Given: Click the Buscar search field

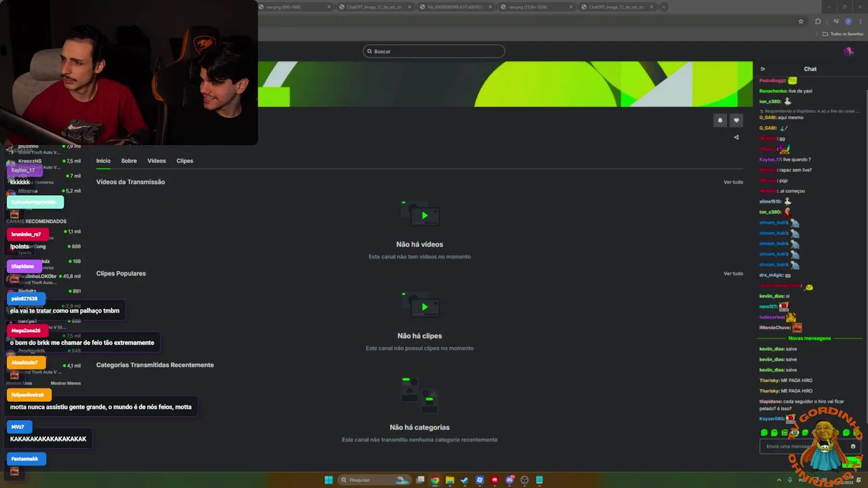Looking at the screenshot, I should [434, 52].
